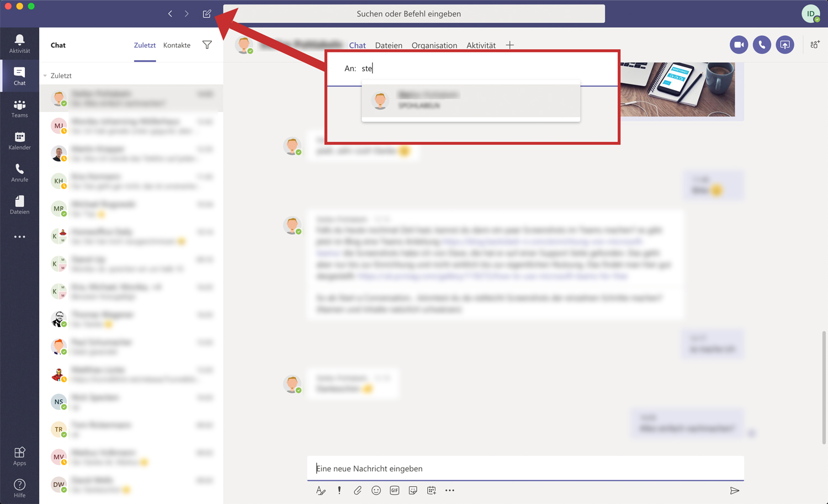Add people to the conversation
The width and height of the screenshot is (828, 504).
click(x=815, y=45)
